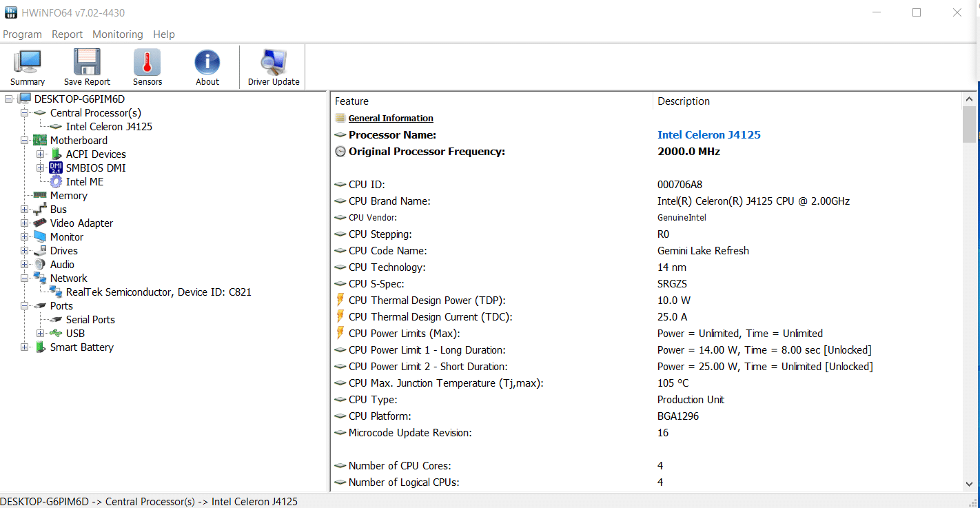Open the Monitoring menu
This screenshot has height=508, width=980.
click(x=118, y=34)
